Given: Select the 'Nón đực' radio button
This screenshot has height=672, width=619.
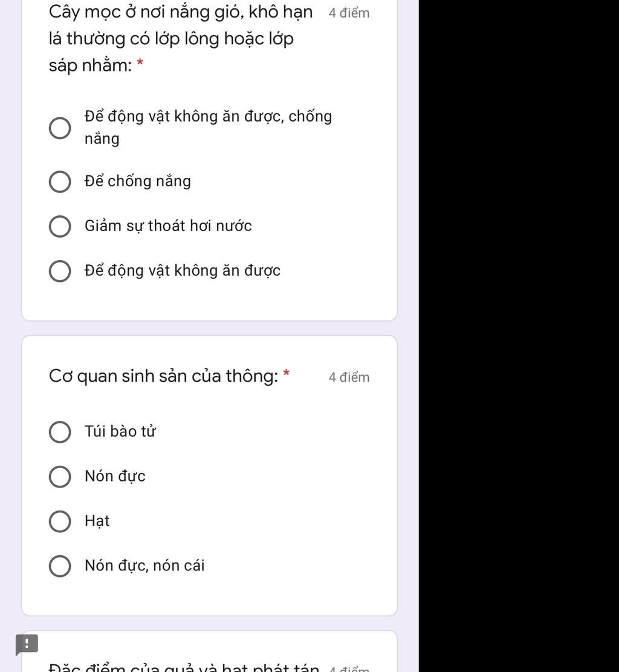Looking at the screenshot, I should pyautogui.click(x=59, y=477).
